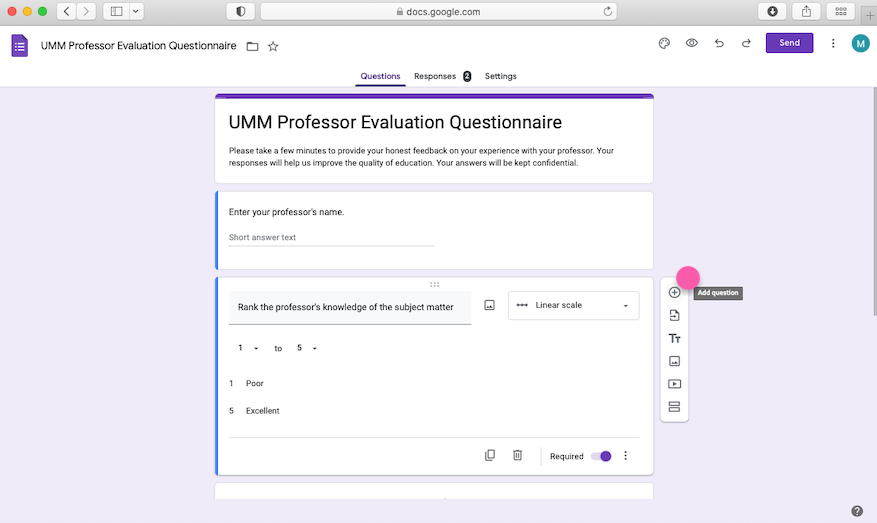Expand the scale minimum value dropdown
This screenshot has height=523, width=877.
(x=248, y=348)
